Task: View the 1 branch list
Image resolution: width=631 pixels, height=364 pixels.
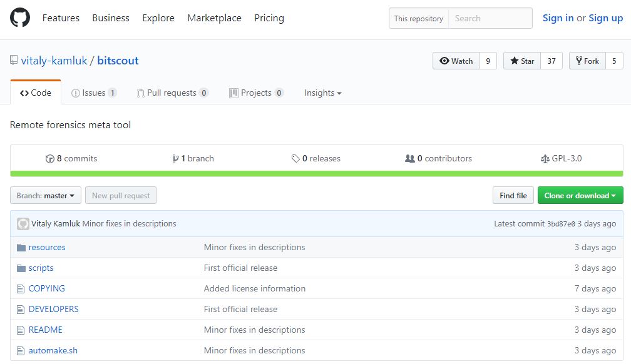Action: pos(193,158)
